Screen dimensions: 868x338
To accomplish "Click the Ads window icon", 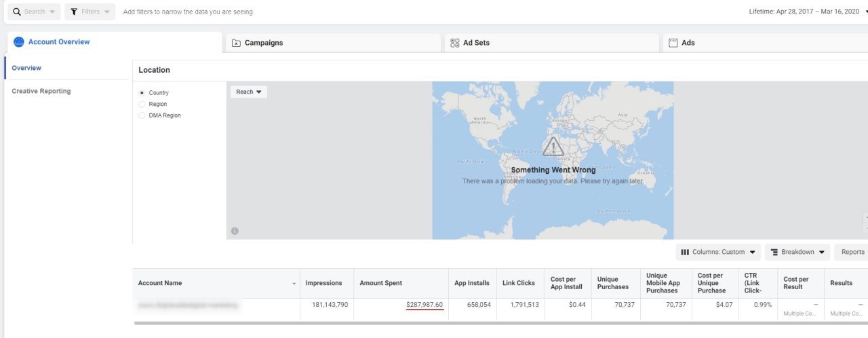I will [673, 43].
